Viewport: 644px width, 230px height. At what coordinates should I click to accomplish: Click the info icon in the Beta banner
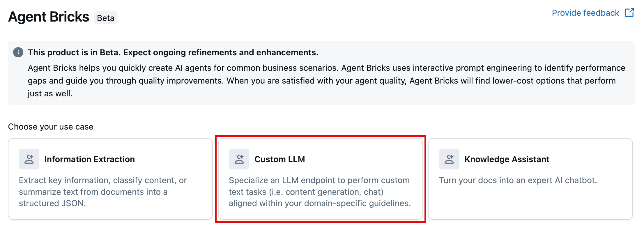point(18,52)
